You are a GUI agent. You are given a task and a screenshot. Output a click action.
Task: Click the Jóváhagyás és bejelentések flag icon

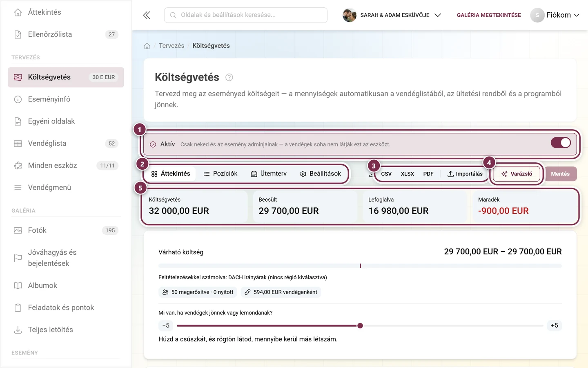pos(18,258)
